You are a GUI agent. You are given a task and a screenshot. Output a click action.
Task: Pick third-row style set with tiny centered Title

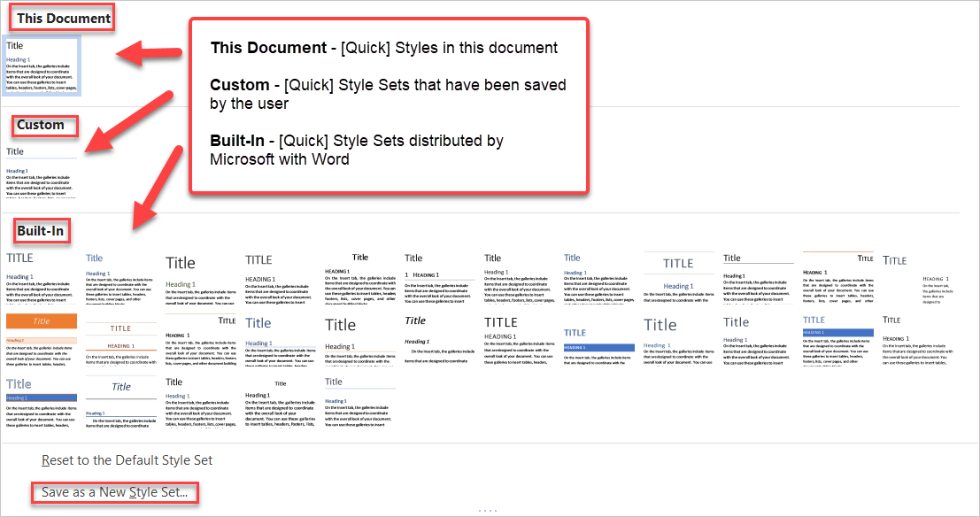tap(281, 401)
